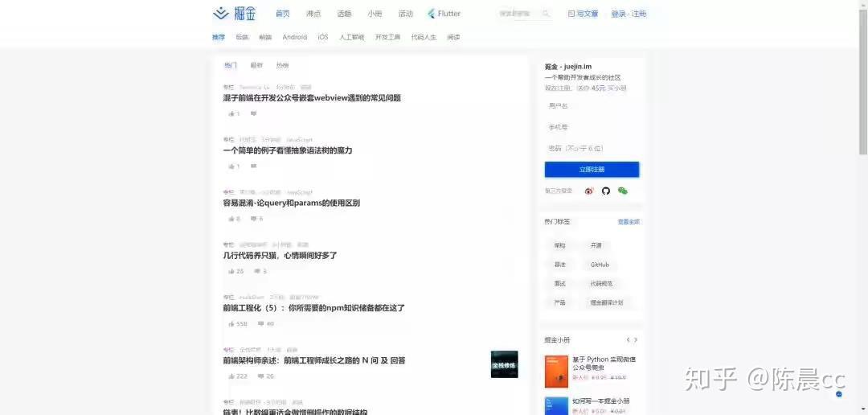The image size is (868, 415).
Task: Open article 几行代码养只猫，心情瞬间好多了
Action: (x=280, y=256)
